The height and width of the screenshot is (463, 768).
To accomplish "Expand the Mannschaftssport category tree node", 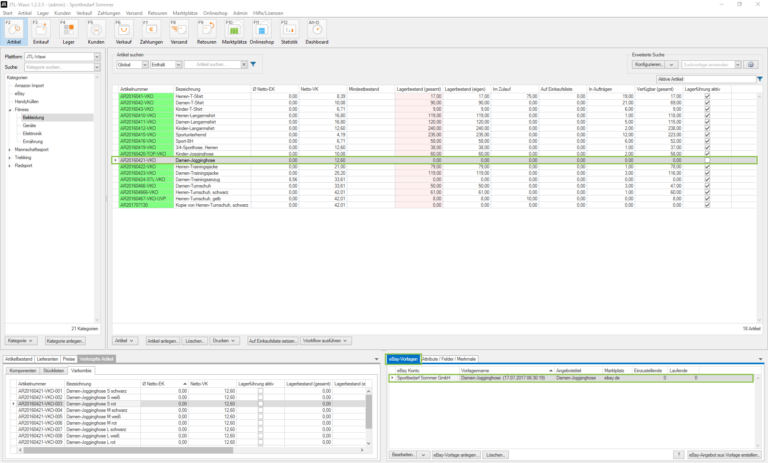I will pos(9,149).
